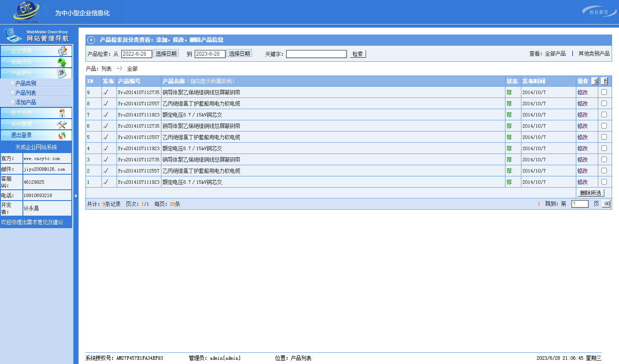Click the 前台首页 icon at top right
This screenshot has height=364, width=619.
pyautogui.click(x=599, y=12)
